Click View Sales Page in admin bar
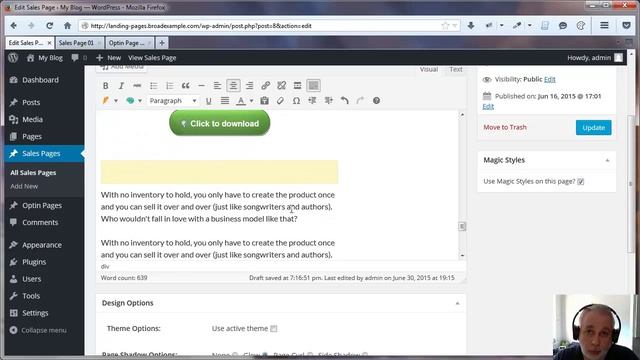 pyautogui.click(x=152, y=58)
